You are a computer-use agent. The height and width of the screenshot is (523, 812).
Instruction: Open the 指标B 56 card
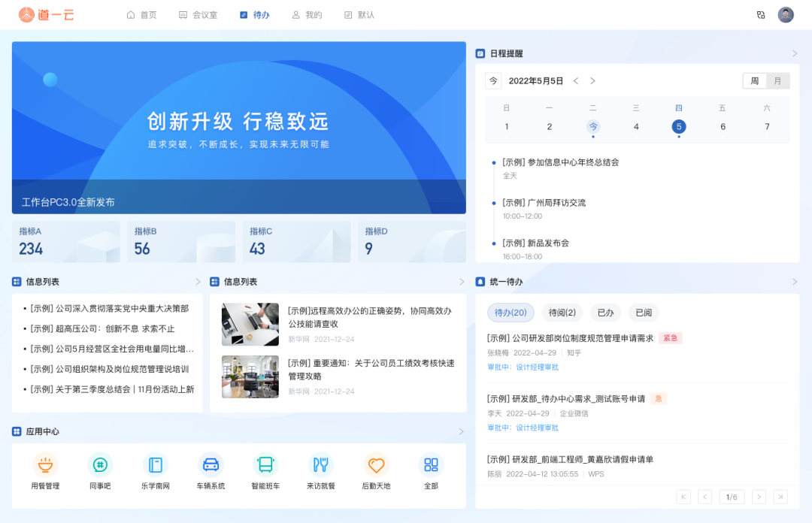[x=181, y=242]
